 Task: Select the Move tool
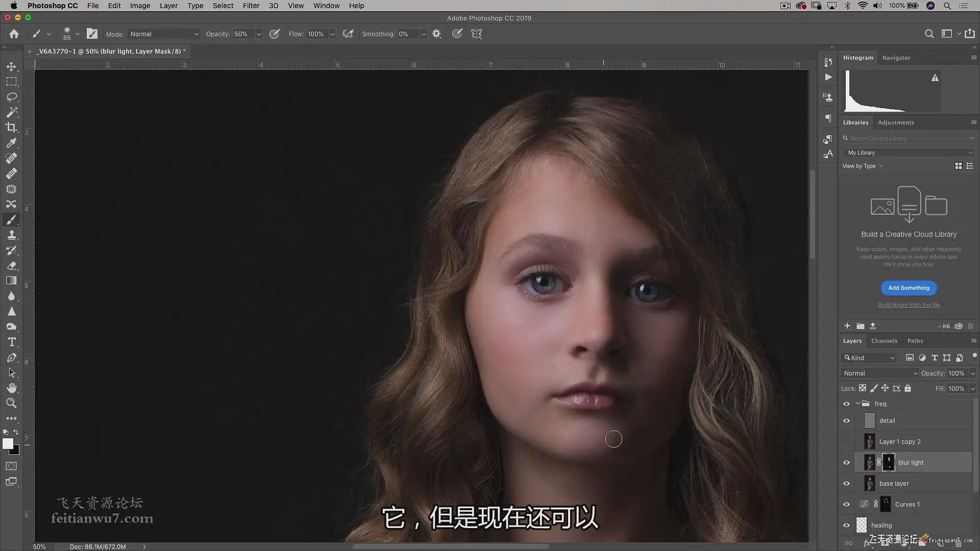pyautogui.click(x=11, y=66)
